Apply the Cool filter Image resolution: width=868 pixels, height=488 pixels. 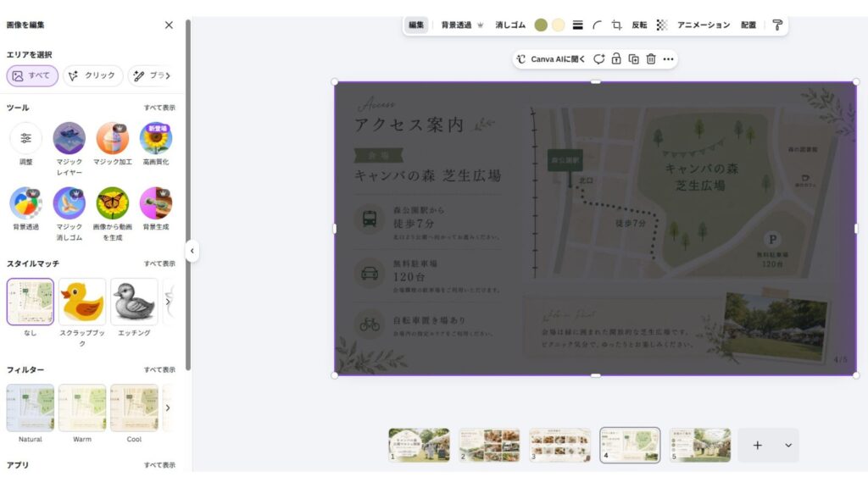[134, 408]
